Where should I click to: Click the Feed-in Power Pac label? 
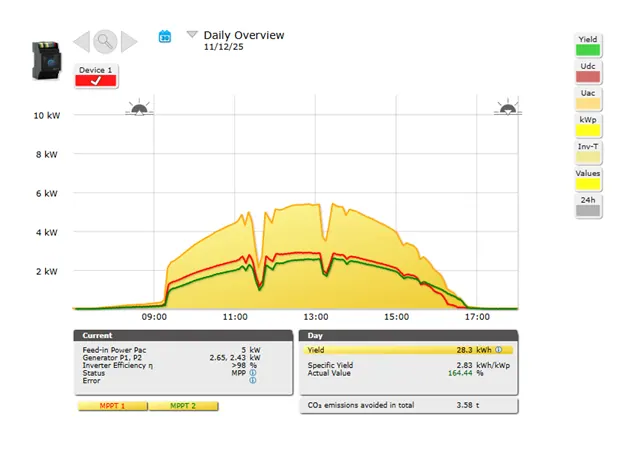coord(114,350)
